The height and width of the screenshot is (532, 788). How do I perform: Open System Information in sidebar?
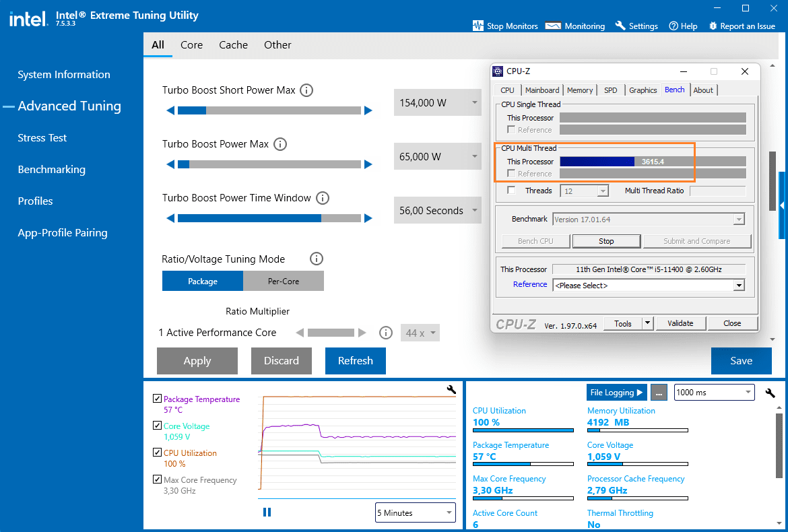(64, 74)
